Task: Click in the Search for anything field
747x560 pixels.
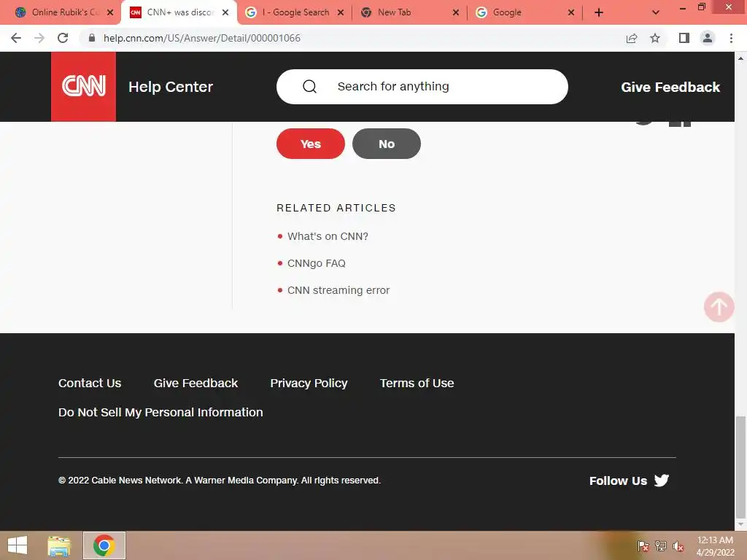Action: pos(422,87)
